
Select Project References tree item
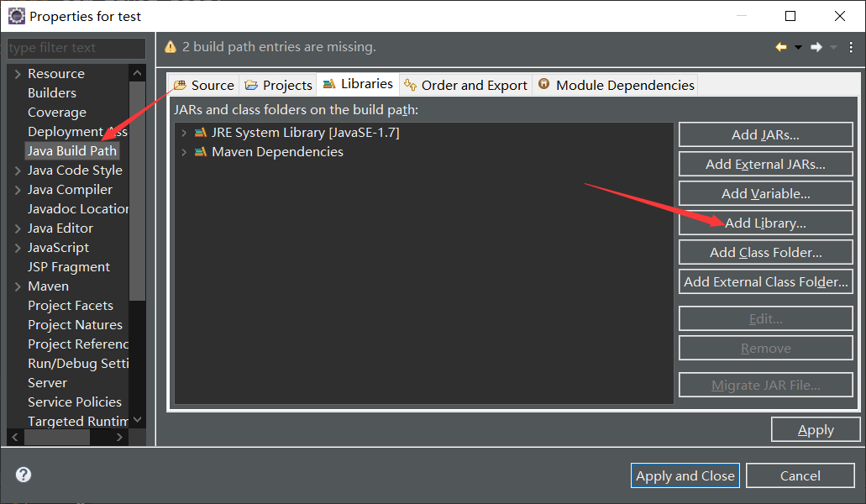click(77, 344)
